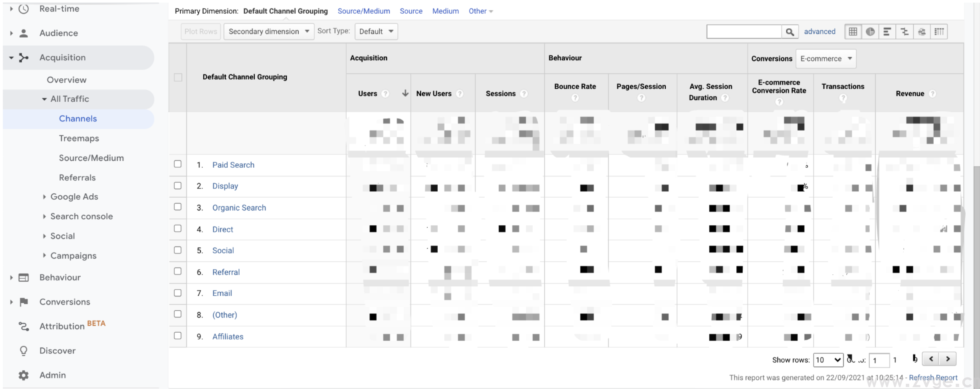Open the Secondary dimension dropdown
Viewport: 980px width, 389px height.
268,32
